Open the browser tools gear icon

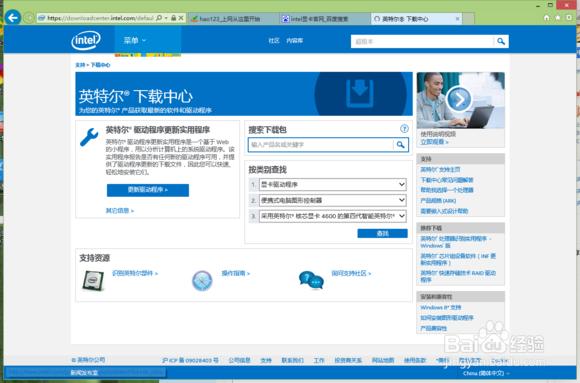point(569,18)
